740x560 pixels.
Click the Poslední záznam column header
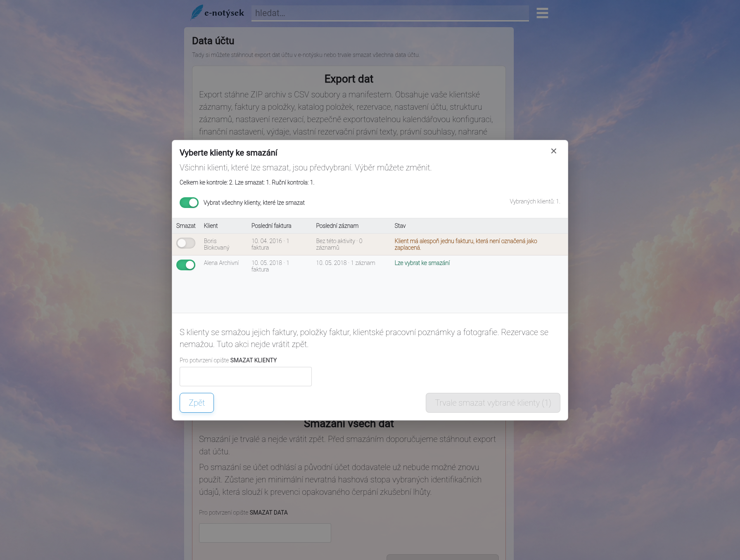(x=337, y=226)
